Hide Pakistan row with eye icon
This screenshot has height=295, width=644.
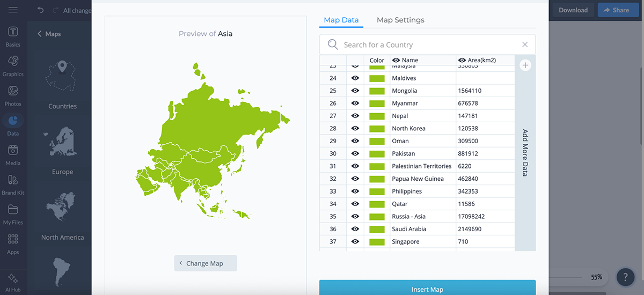pos(355,153)
